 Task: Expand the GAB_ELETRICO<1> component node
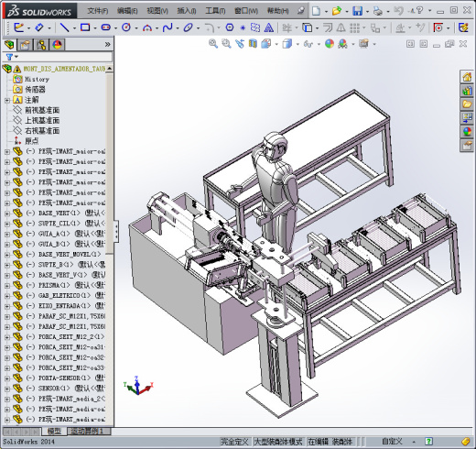[7, 296]
